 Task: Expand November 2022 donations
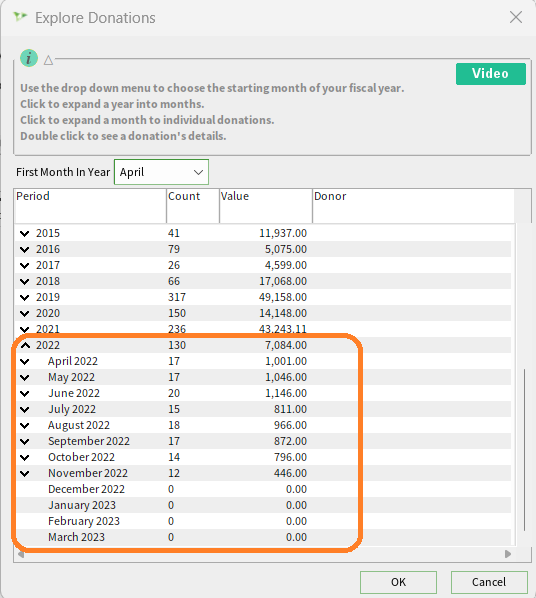25,474
